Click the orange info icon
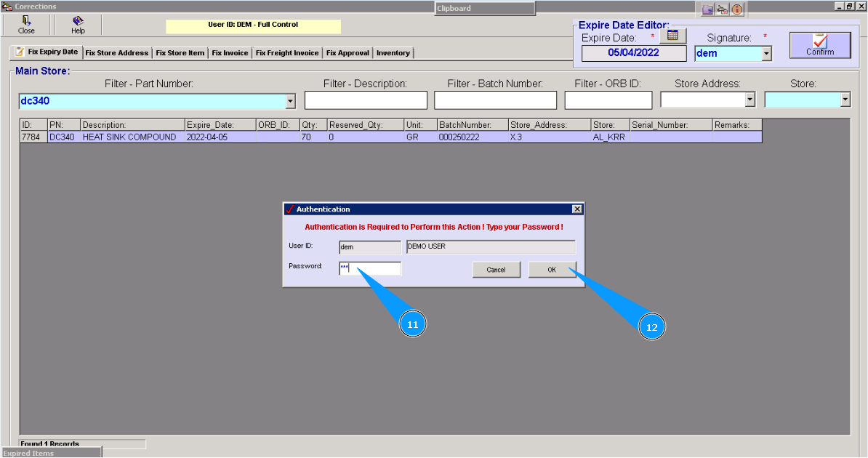 pyautogui.click(x=737, y=9)
